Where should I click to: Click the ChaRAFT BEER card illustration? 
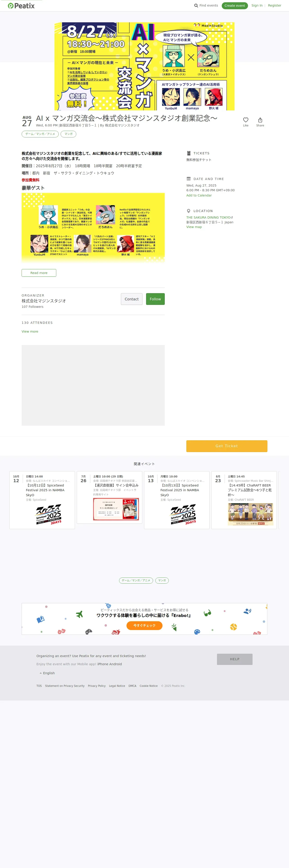(251, 514)
